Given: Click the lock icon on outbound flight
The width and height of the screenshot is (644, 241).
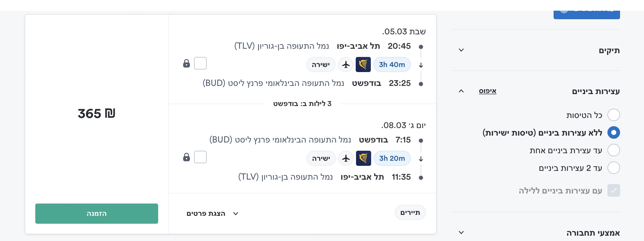Looking at the screenshot, I should (x=187, y=64).
